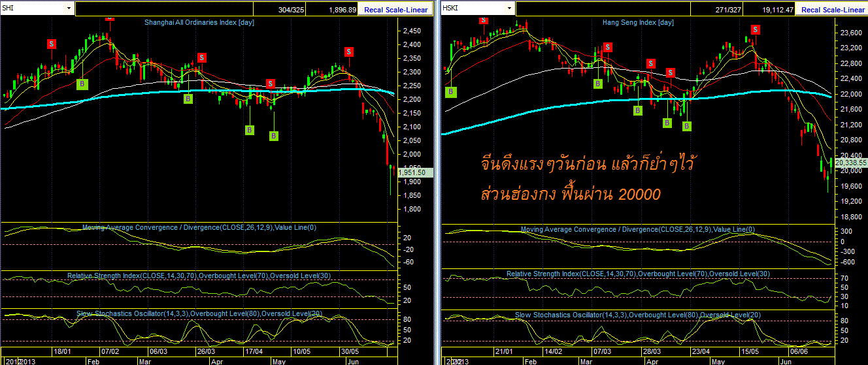Open the HSKI symbol dropdown
Viewport: 868px width, 365px height.
tap(508, 8)
